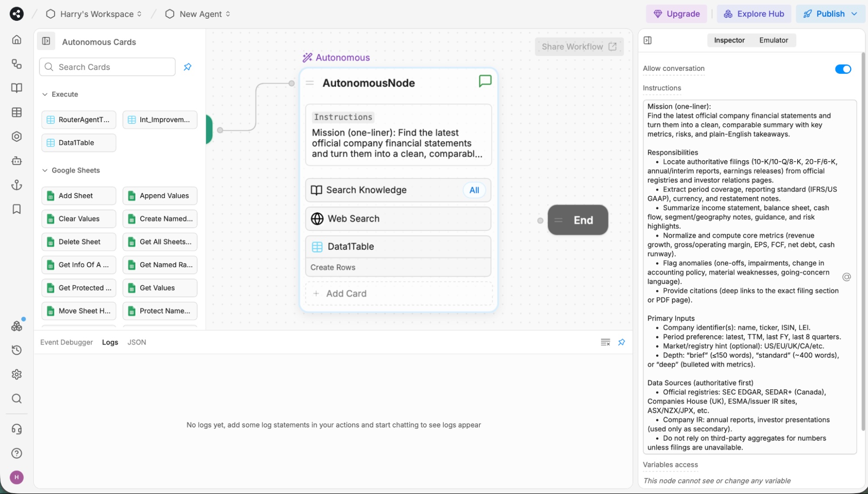Pin the Autonomous Cards panel
This screenshot has height=494, width=868.
[187, 67]
